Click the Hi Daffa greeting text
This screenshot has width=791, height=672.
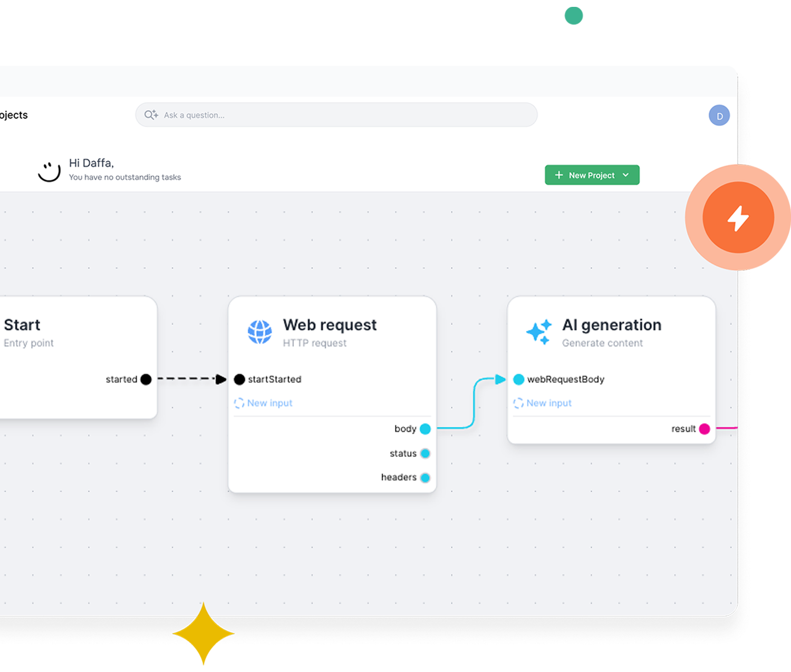[91, 163]
